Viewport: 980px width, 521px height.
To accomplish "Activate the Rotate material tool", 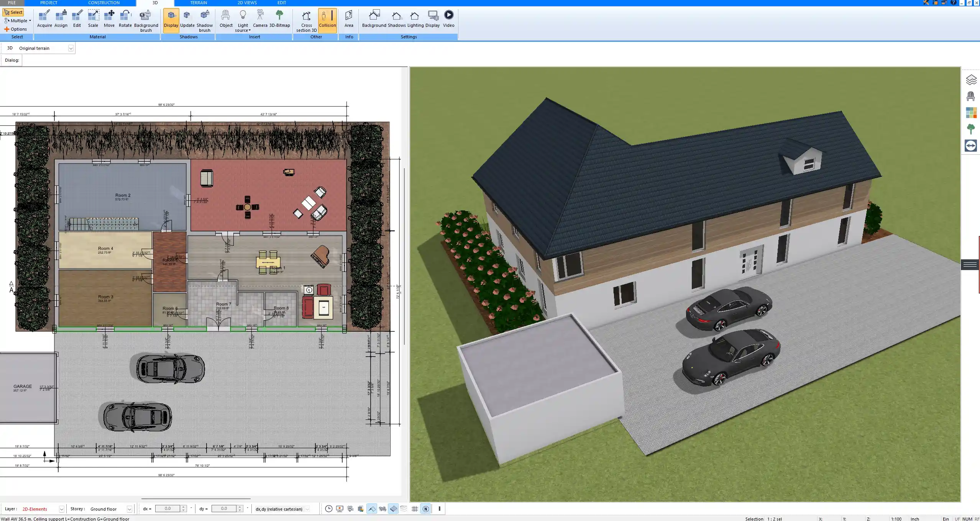I will (125, 19).
